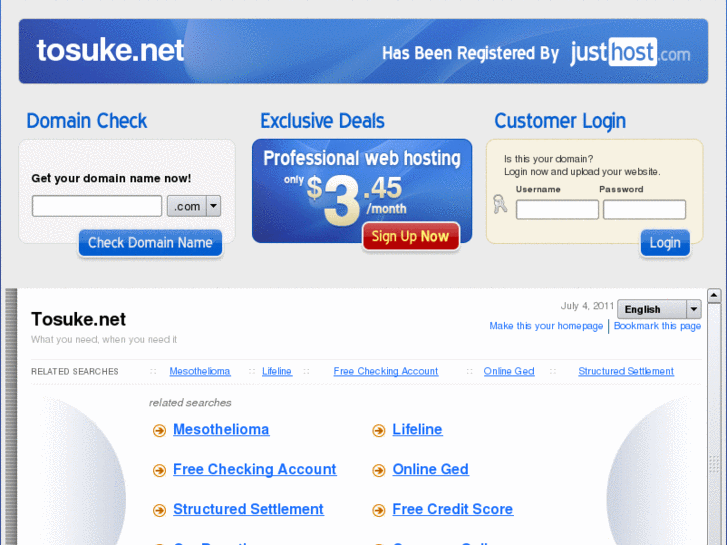Click the Check Domain Name button
The image size is (727, 545).
tap(150, 243)
